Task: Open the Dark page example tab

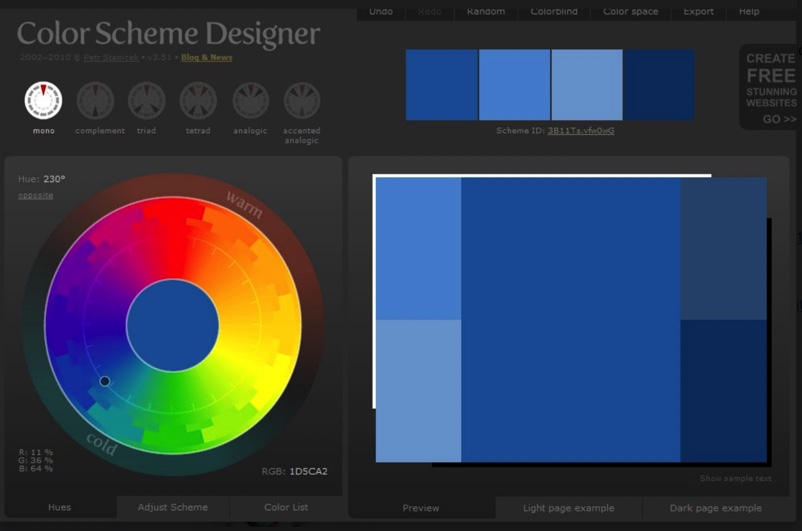Action: pyautogui.click(x=716, y=507)
